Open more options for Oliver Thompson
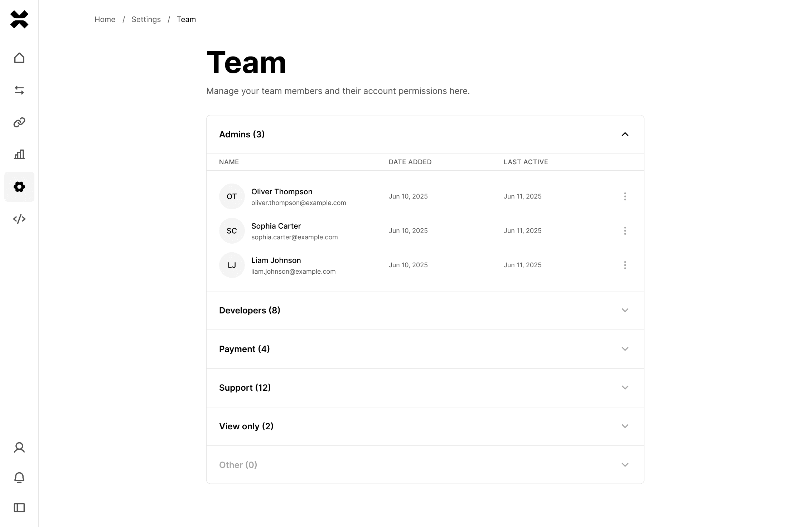This screenshot has width=812, height=527. (625, 196)
